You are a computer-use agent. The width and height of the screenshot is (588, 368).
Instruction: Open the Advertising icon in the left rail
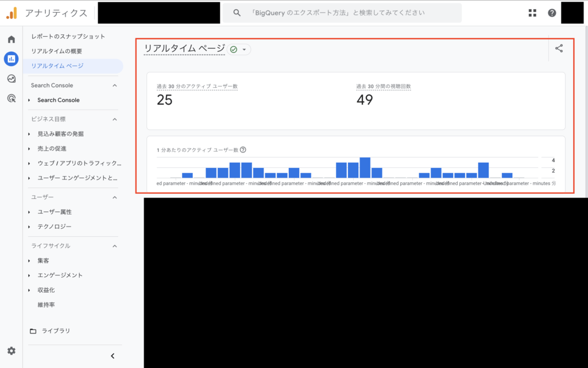(x=11, y=99)
